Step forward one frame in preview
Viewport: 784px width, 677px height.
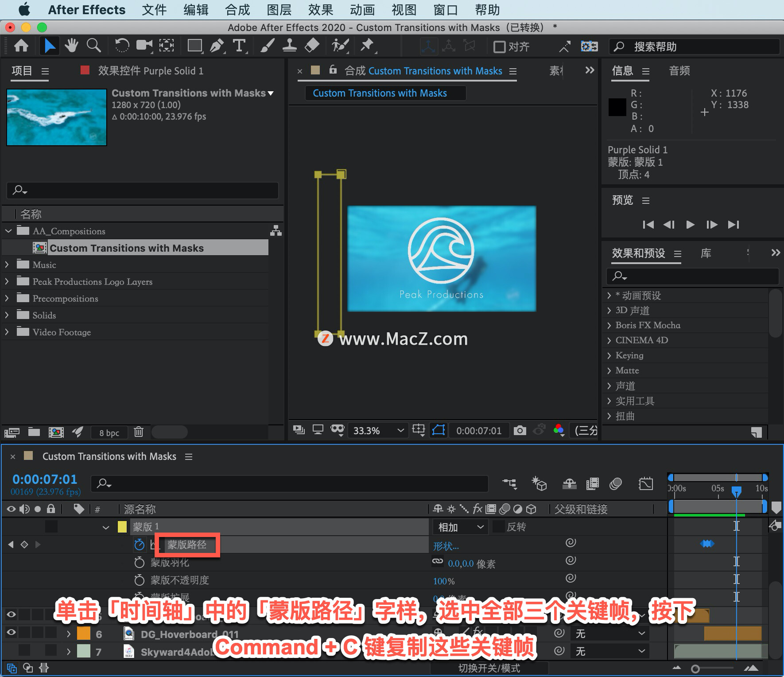(x=712, y=225)
